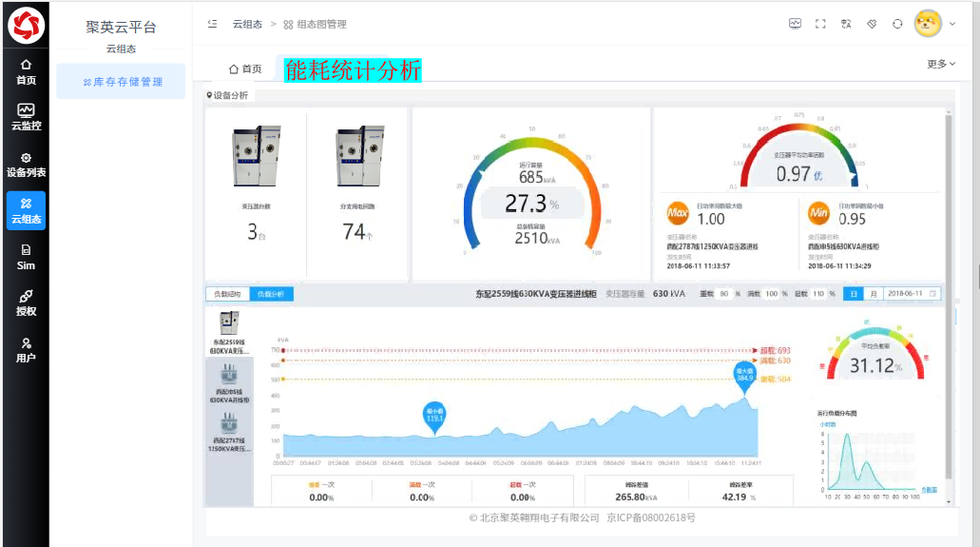The image size is (980, 547).
Task: Switch the chart to 日 view
Action: coord(854,294)
